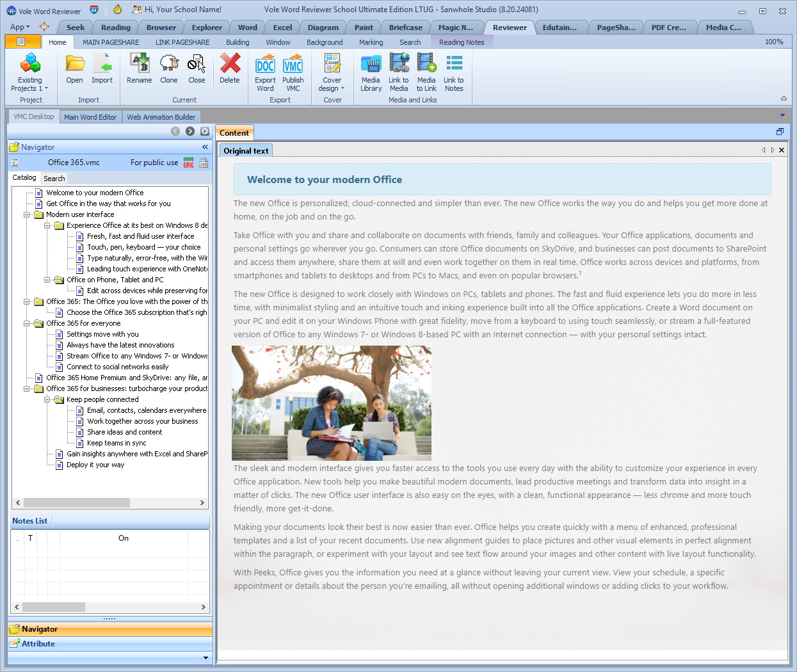Screen dimensions: 797x672
Task: Click 'Hi, Your School Name!' in title bar
Action: point(183,10)
